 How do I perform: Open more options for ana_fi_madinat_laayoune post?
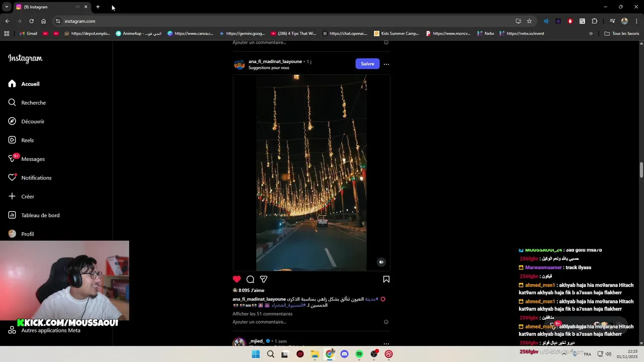(x=386, y=64)
